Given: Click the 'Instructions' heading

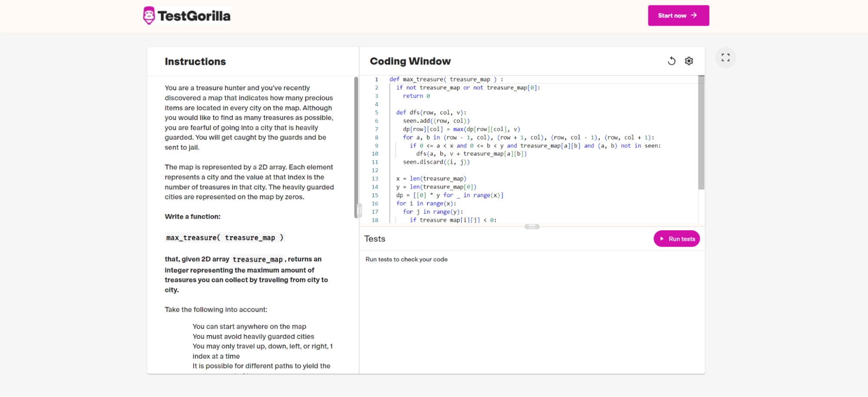Looking at the screenshot, I should 195,62.
